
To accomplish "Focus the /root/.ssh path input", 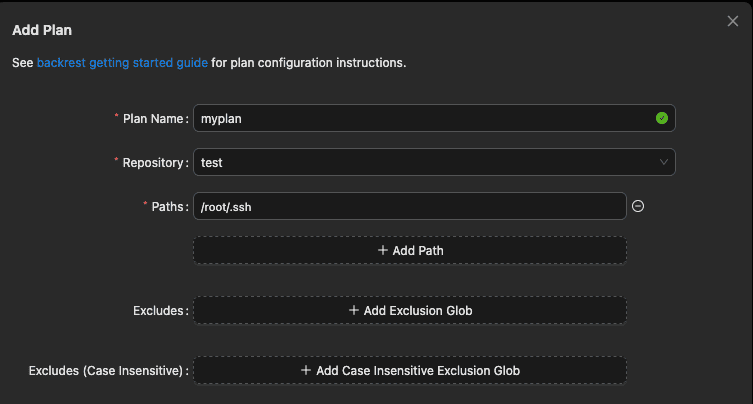I will (409, 206).
